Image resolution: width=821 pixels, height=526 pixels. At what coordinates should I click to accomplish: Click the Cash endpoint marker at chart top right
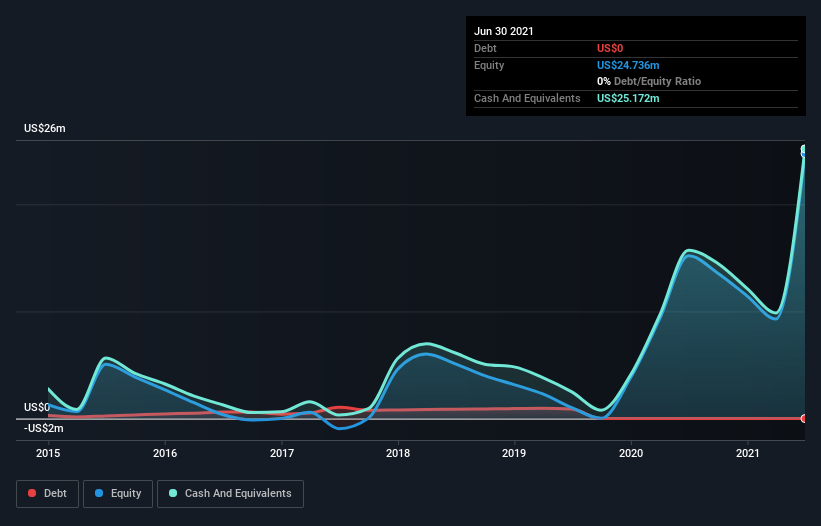point(804,150)
